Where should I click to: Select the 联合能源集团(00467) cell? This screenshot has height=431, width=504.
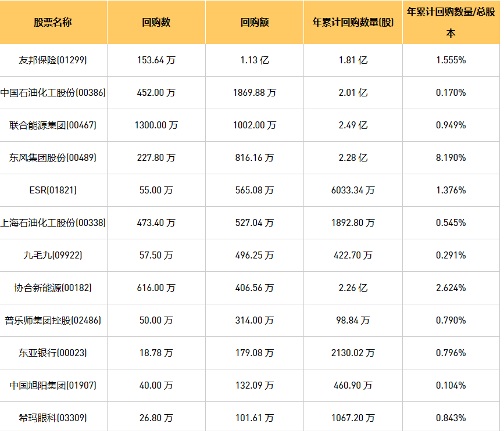[x=53, y=125]
